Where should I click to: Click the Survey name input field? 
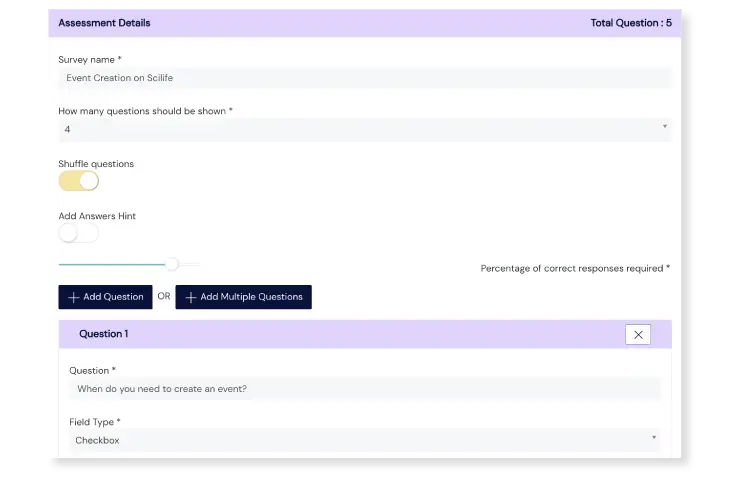click(365, 78)
